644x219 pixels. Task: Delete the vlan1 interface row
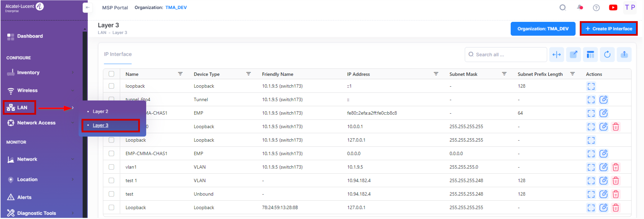click(616, 167)
